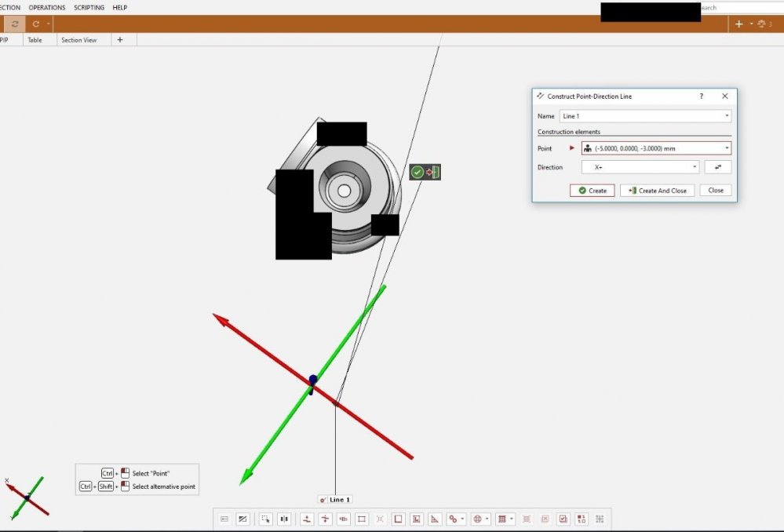Click the redo arrow in orange toolbar
Viewport: 784px width, 532px height.
(x=36, y=24)
